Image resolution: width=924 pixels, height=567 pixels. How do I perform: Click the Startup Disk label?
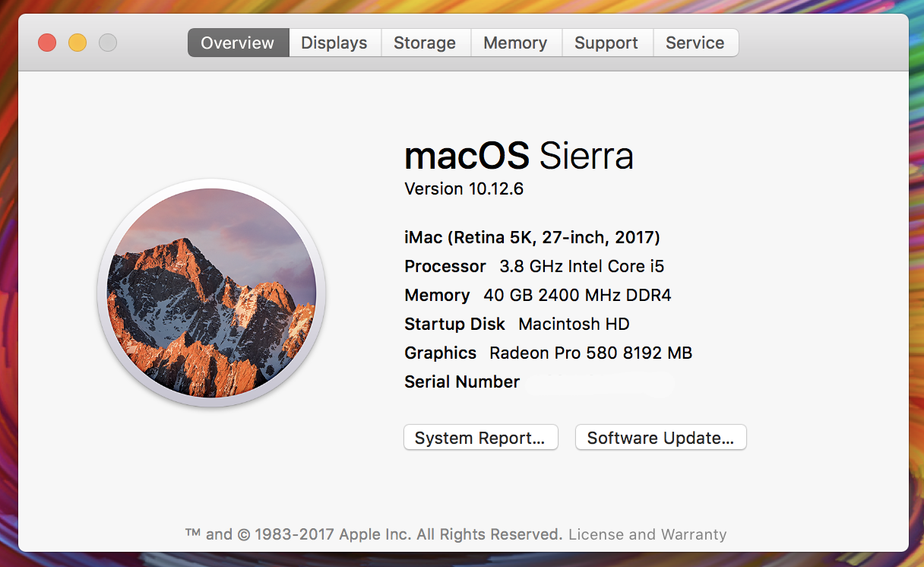click(x=454, y=324)
